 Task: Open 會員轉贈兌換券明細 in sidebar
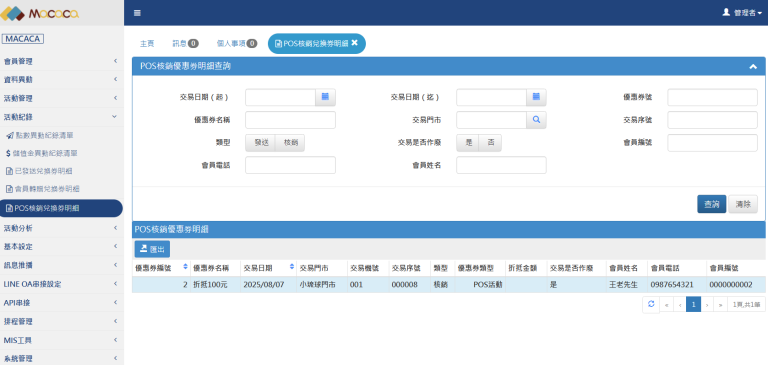click(x=43, y=189)
